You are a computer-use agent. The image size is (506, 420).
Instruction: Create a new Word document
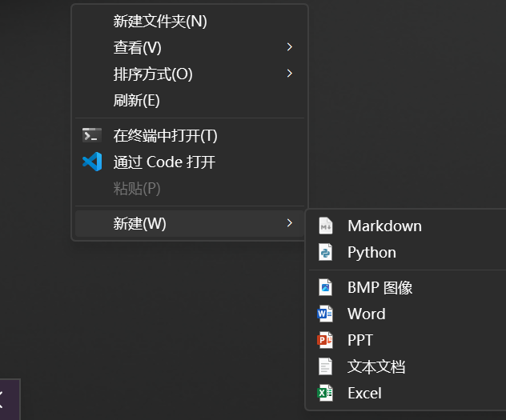click(408, 314)
